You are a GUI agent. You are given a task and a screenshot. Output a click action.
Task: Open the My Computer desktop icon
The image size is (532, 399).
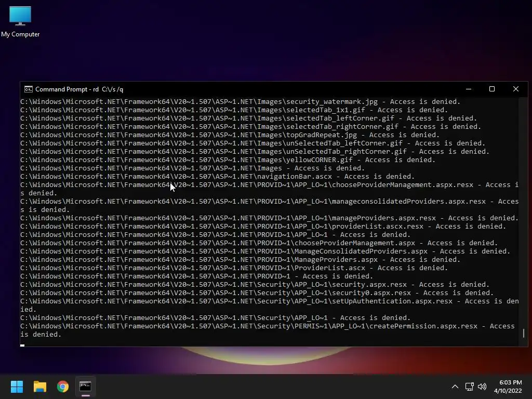20,21
